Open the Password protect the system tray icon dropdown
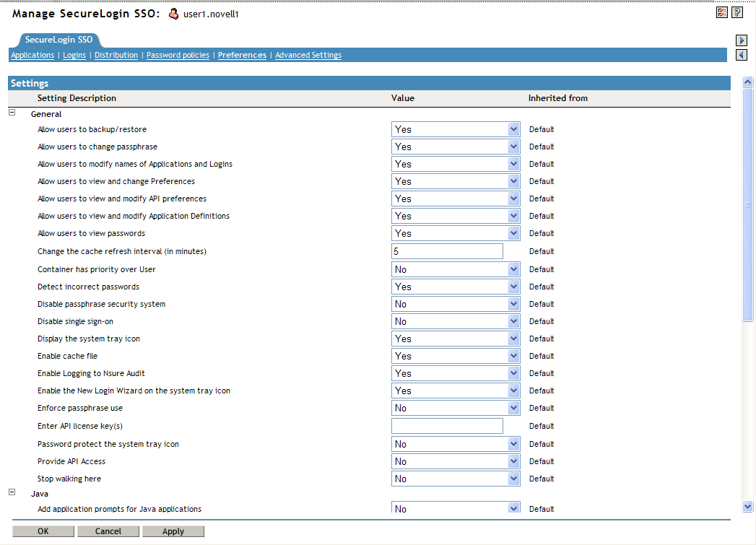Screen dimensions: 756x545 point(513,443)
